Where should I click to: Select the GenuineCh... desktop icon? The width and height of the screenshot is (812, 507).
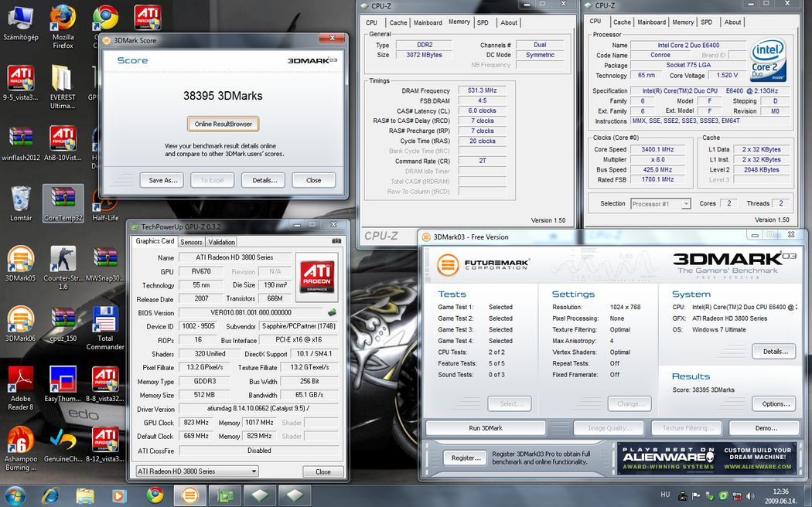pos(63,444)
